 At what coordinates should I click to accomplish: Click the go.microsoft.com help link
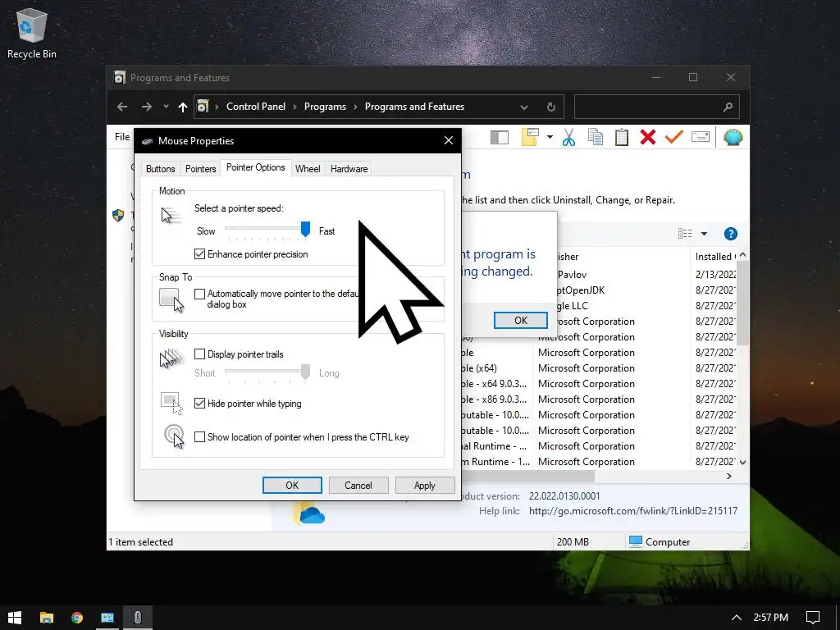coord(632,511)
